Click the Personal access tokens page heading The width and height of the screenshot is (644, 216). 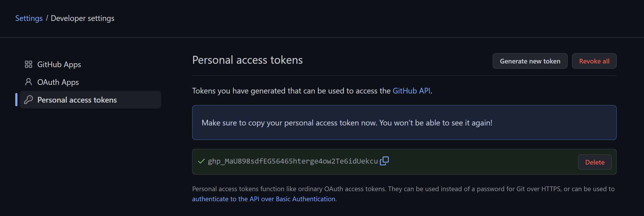point(247,60)
